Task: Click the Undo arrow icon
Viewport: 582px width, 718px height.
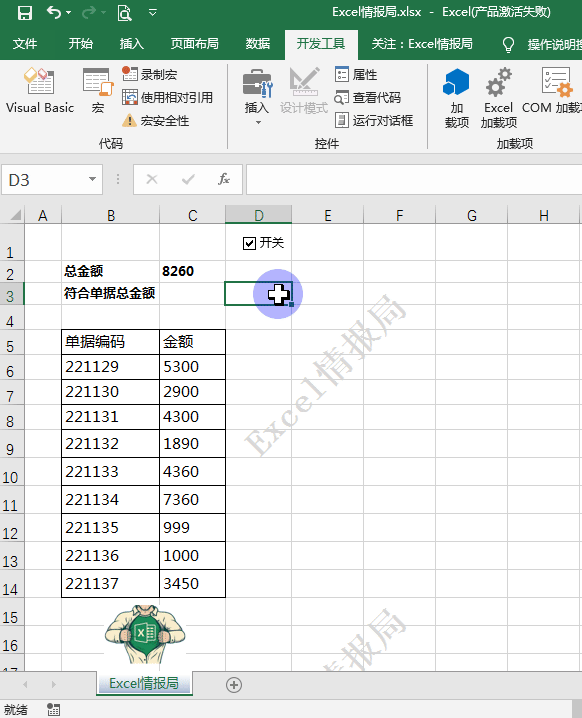Action: click(x=54, y=12)
